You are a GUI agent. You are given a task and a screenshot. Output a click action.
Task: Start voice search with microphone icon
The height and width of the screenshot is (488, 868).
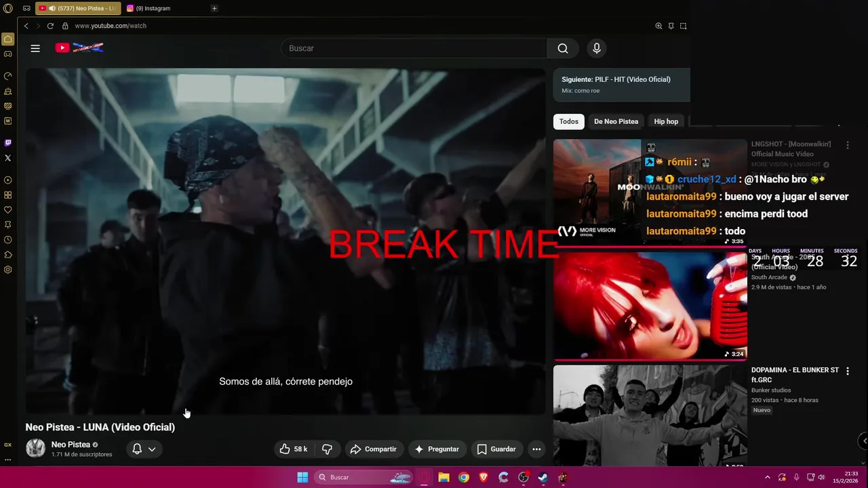(597, 48)
